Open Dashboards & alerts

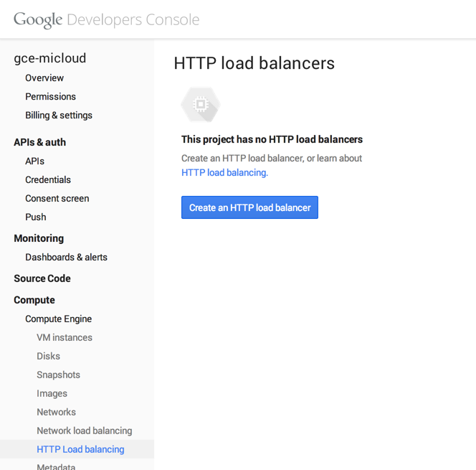(x=66, y=258)
